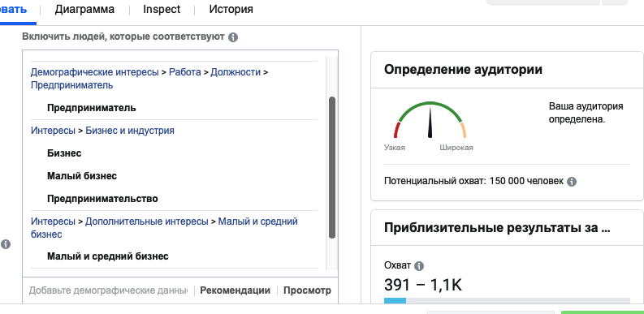Open the Дополнительные интересы breadcrumb link
Screen dimensions: 644x314
point(147,222)
